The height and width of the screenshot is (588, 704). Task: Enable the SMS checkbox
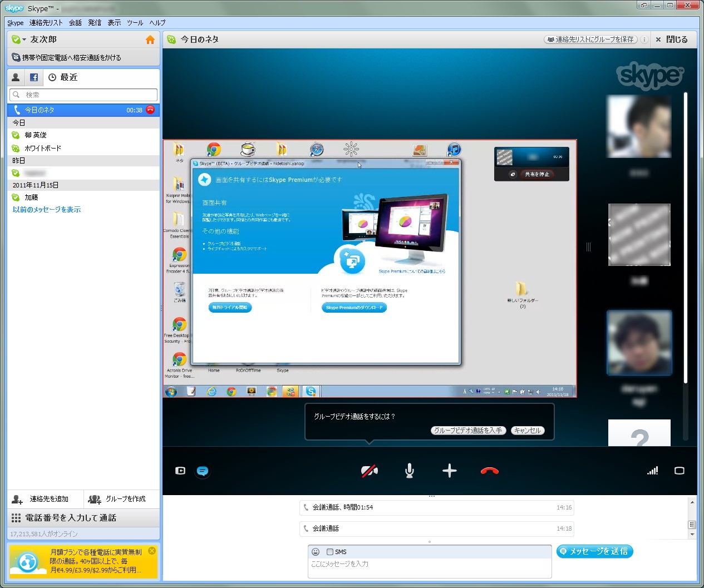pyautogui.click(x=330, y=552)
